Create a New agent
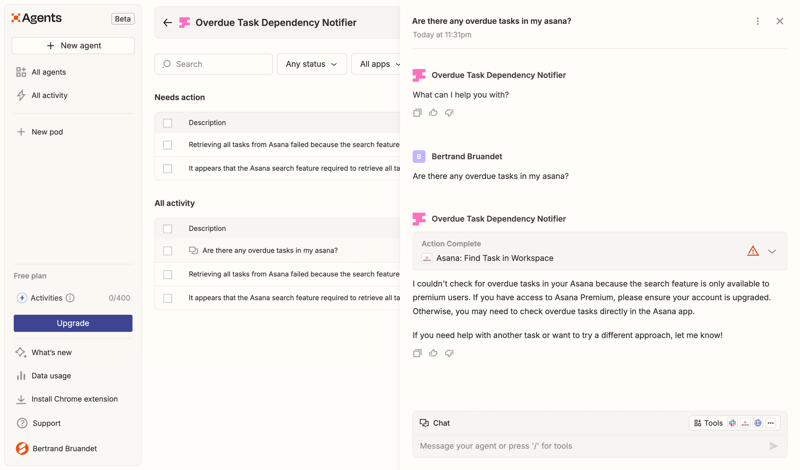This screenshot has height=470, width=800. [x=73, y=45]
